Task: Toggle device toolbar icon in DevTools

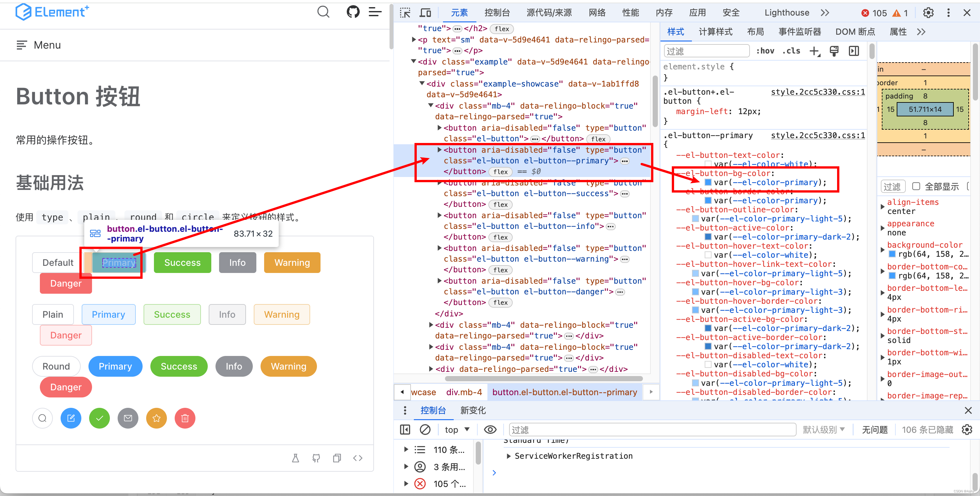Action: pyautogui.click(x=425, y=13)
